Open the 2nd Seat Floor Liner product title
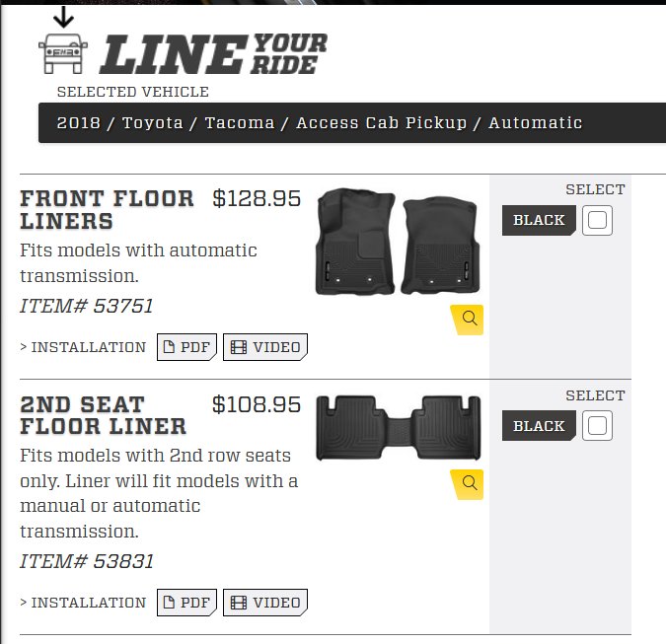666x644 pixels. (x=104, y=415)
